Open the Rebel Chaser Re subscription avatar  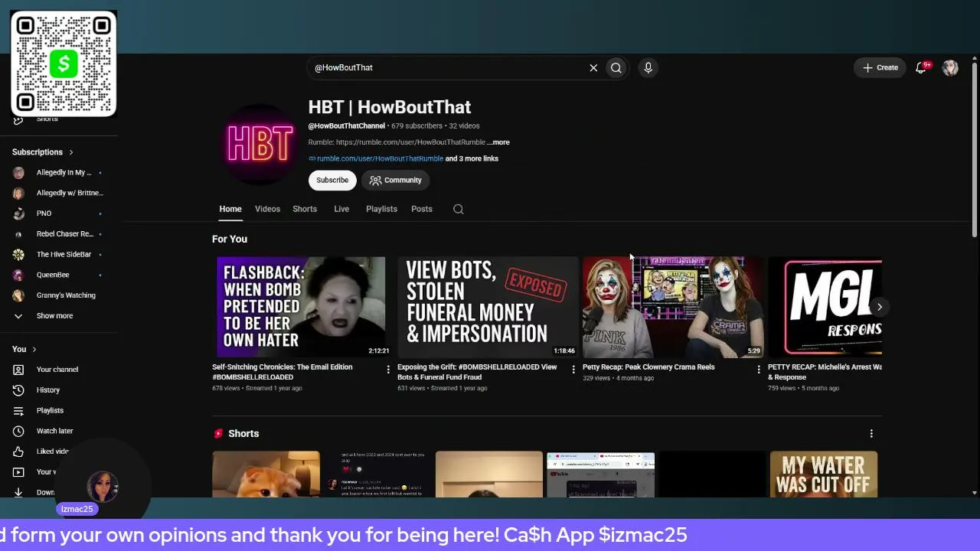pos(19,234)
